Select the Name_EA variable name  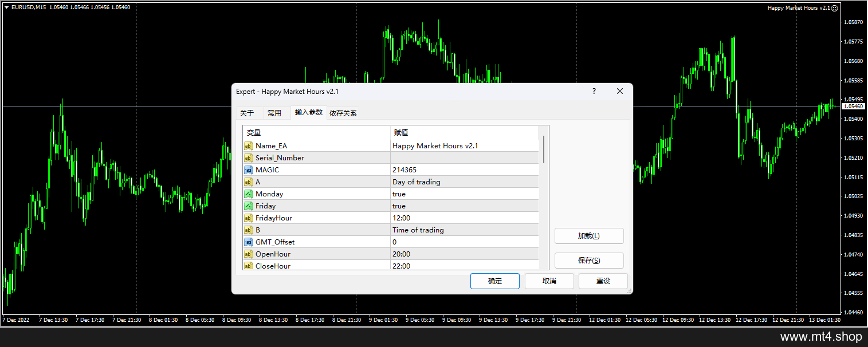pos(272,146)
